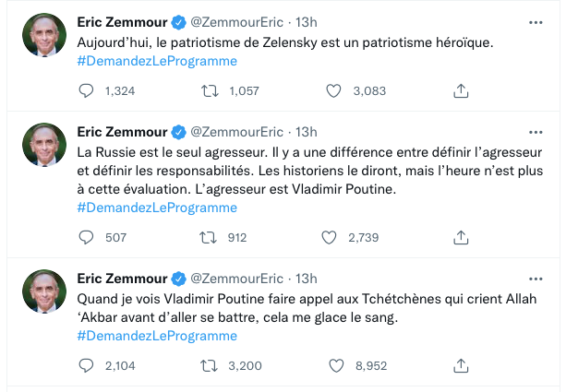Open more options menu on second tweet

pos(536,132)
